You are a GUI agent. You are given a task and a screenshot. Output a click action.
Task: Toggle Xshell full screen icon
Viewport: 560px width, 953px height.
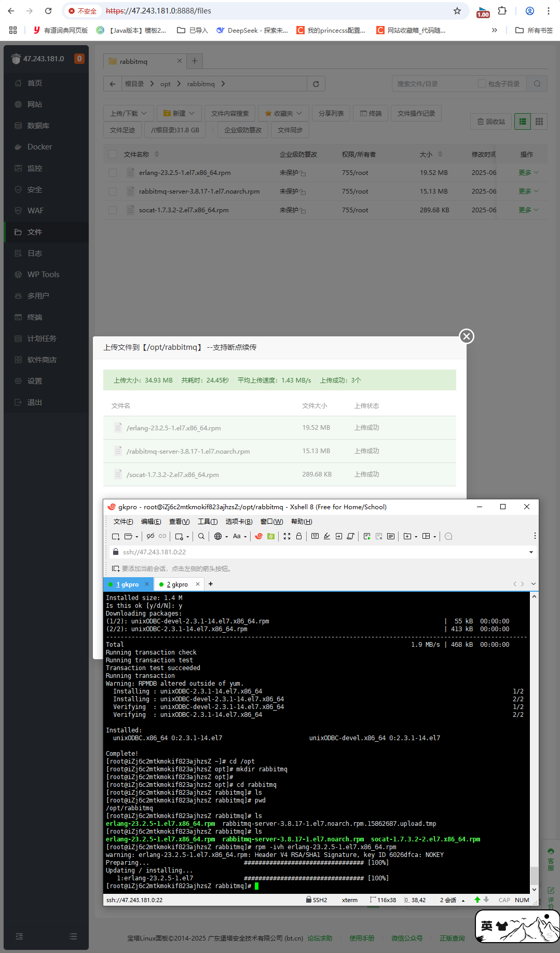287,536
